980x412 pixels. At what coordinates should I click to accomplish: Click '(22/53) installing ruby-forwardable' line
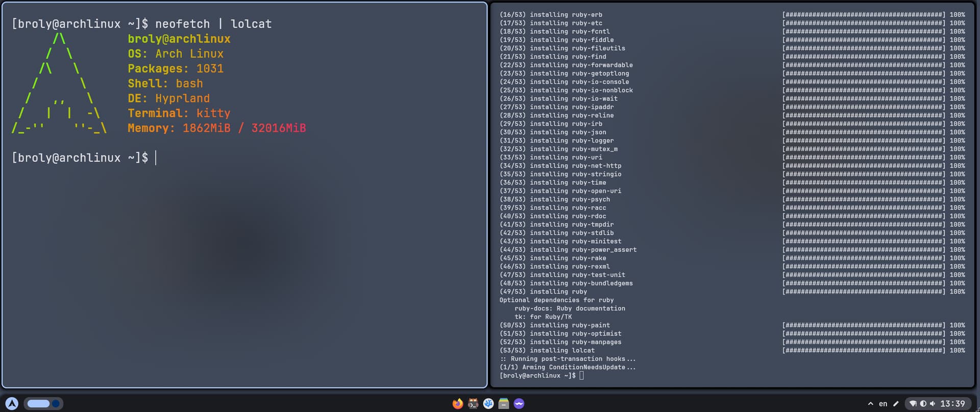(566, 65)
